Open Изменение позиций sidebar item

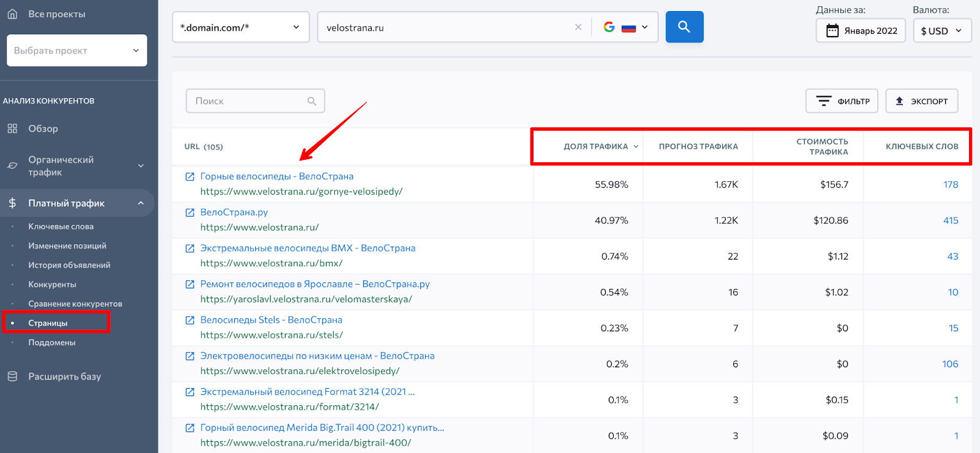point(67,246)
